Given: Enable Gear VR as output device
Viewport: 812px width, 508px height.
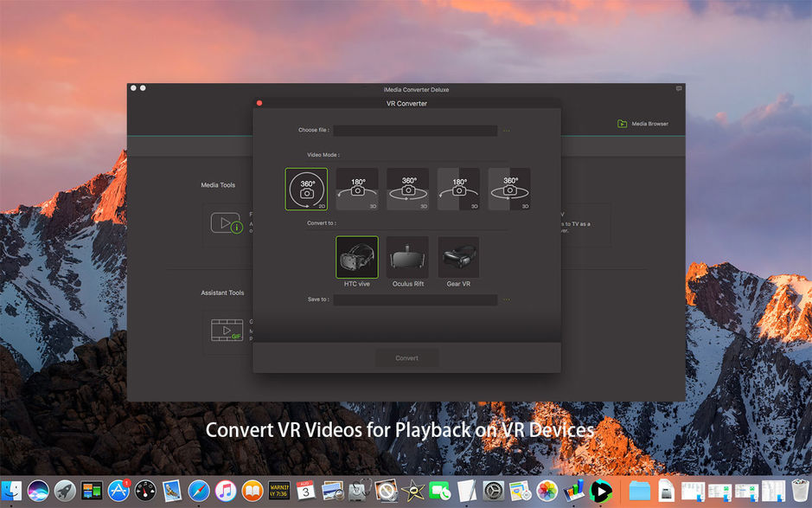Looking at the screenshot, I should [458, 256].
